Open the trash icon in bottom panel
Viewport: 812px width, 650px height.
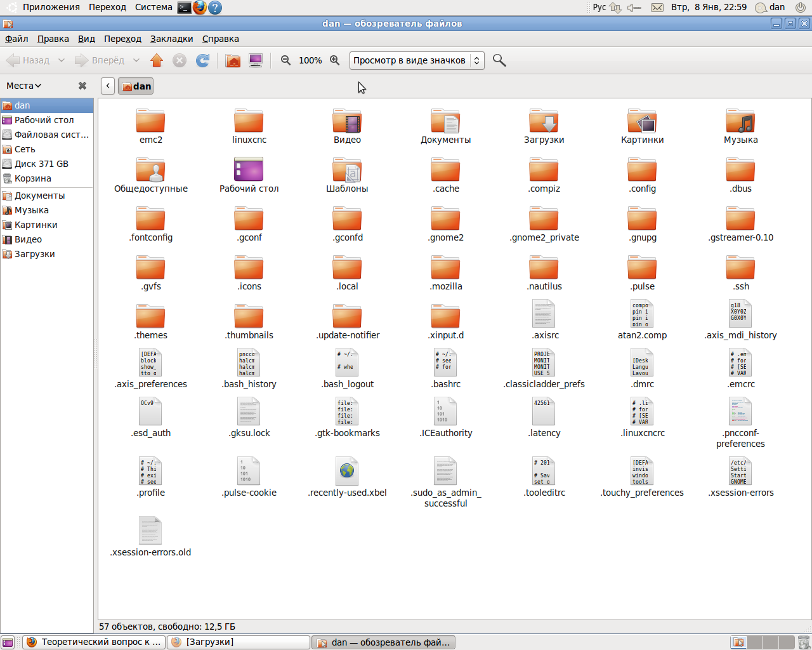(804, 642)
